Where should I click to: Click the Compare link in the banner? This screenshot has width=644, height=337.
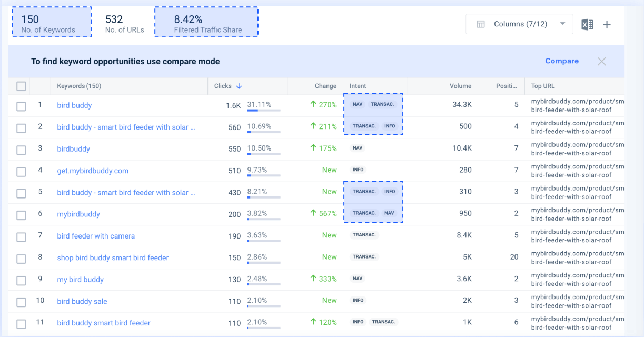[x=561, y=61]
